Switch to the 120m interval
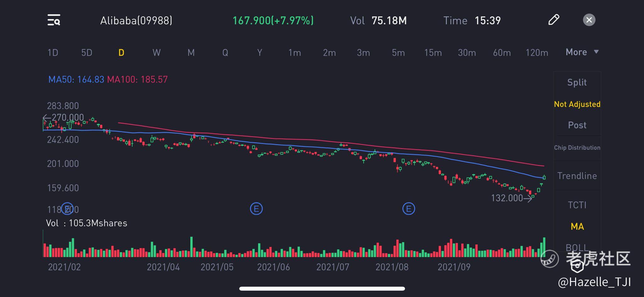 [537, 52]
